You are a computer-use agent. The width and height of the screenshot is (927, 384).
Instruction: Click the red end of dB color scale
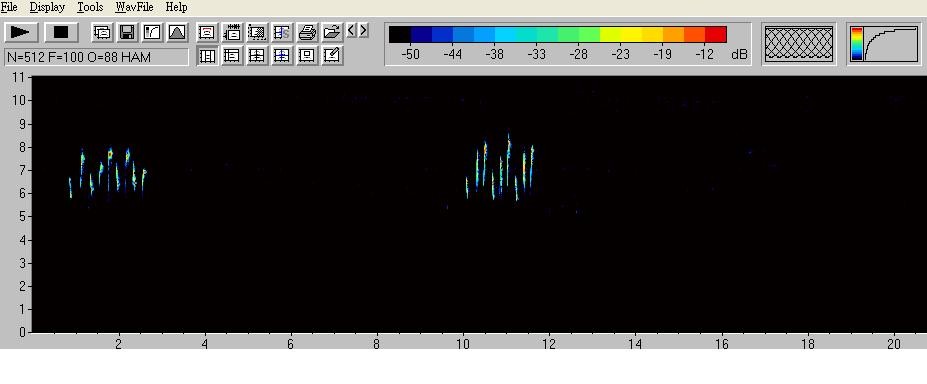(x=715, y=34)
